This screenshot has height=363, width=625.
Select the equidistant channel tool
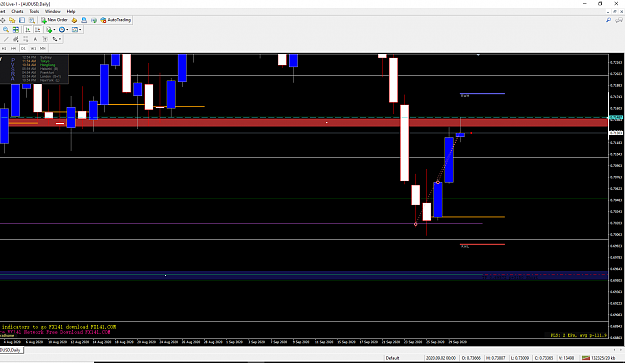coord(16,39)
